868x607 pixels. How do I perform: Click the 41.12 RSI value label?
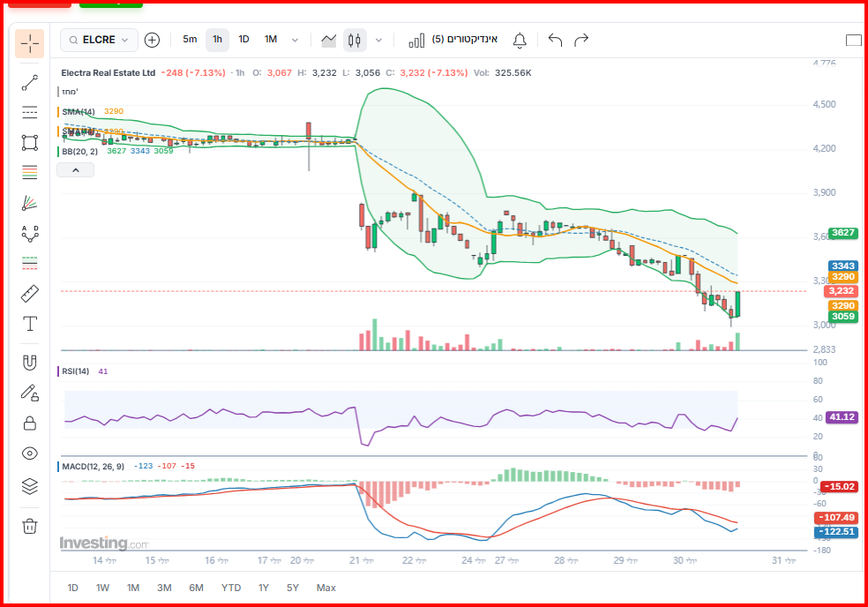842,416
